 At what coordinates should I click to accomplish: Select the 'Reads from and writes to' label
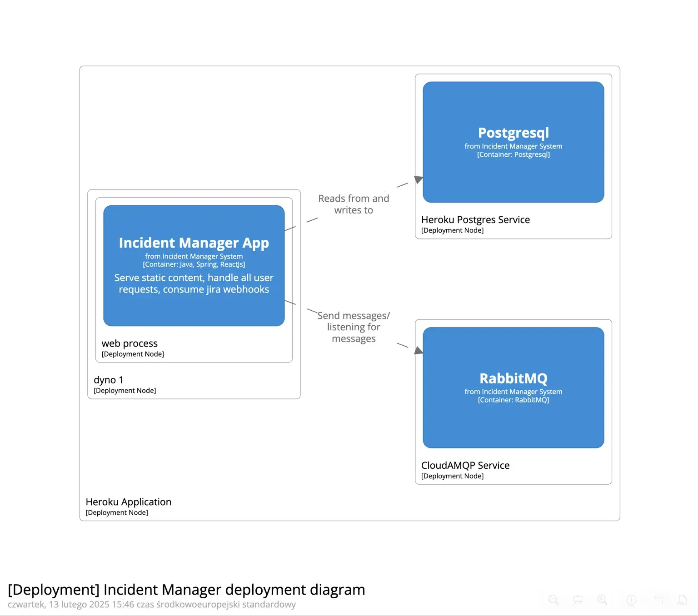click(x=354, y=204)
